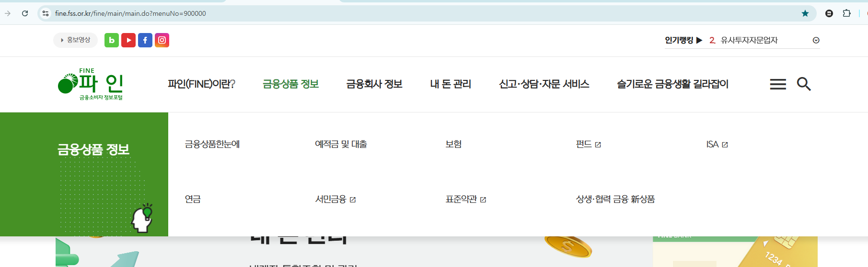Open the 내 돈 관리 menu

pos(451,84)
